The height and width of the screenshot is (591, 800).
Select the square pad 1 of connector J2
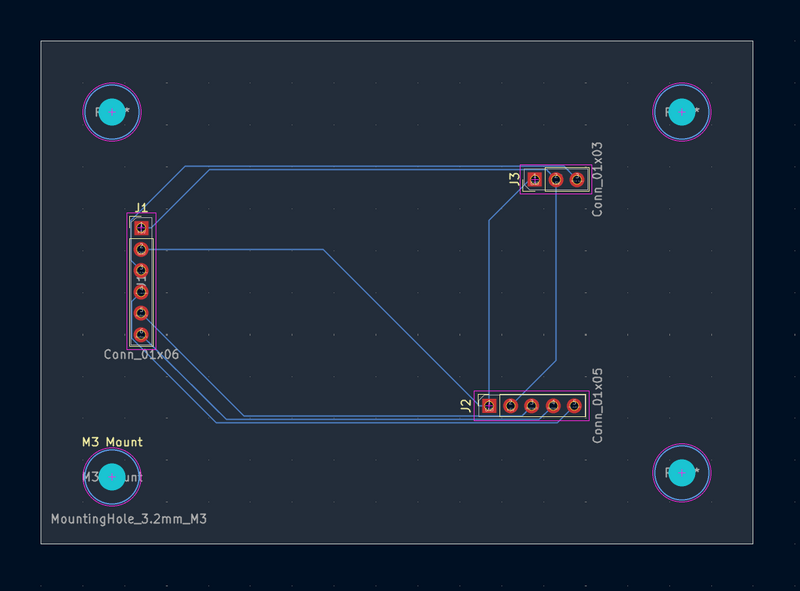489,406
